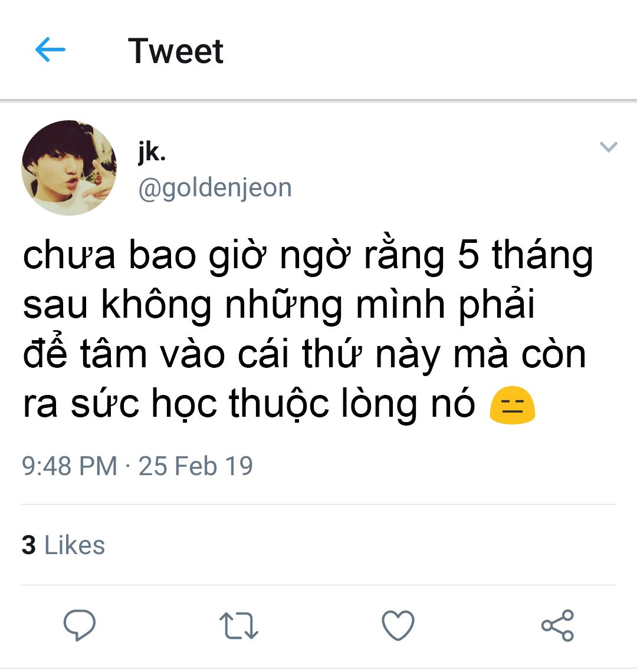The width and height of the screenshot is (637, 672).
Task: Select the line beginning with để tâm vào
Action: pos(304,354)
